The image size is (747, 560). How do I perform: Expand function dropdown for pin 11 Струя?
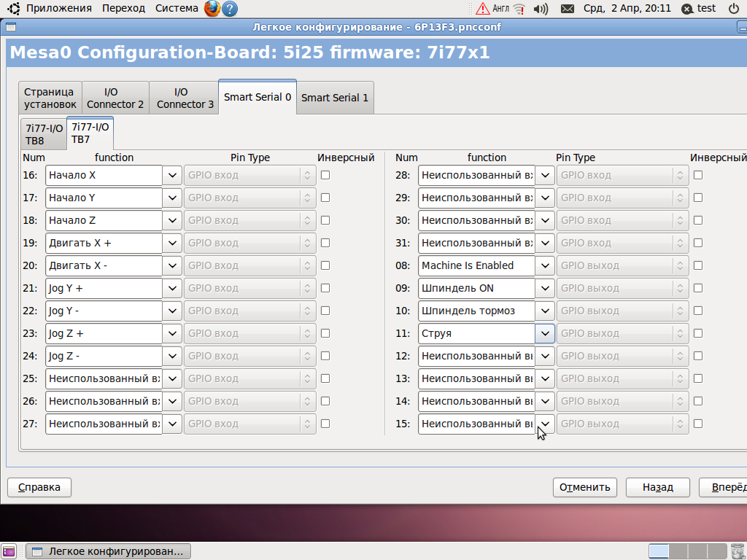(544, 333)
